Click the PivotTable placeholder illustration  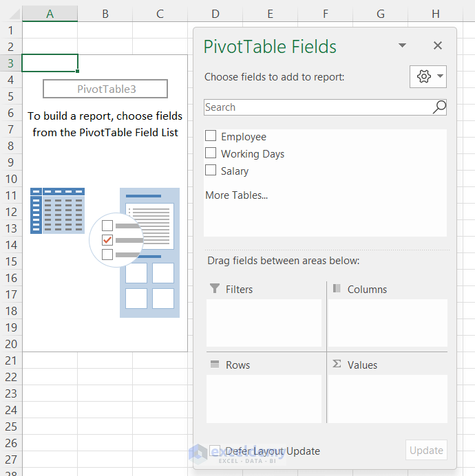[x=105, y=252]
